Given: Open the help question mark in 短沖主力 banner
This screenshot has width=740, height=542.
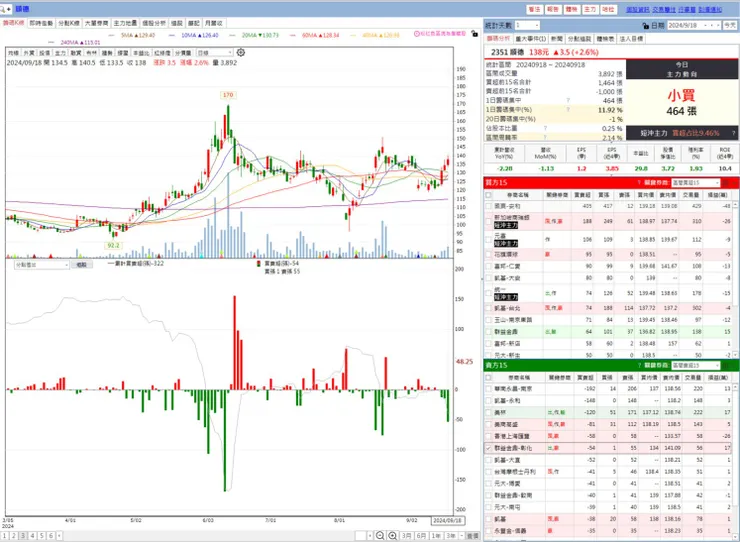Looking at the screenshot, I should pyautogui.click(x=733, y=134).
